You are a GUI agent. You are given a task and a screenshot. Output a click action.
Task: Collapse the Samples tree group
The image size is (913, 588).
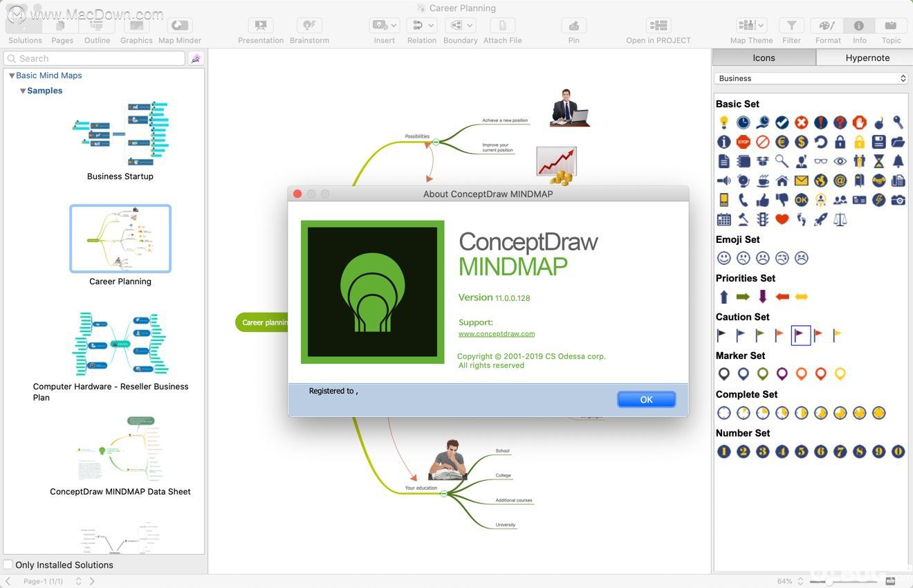click(x=23, y=91)
